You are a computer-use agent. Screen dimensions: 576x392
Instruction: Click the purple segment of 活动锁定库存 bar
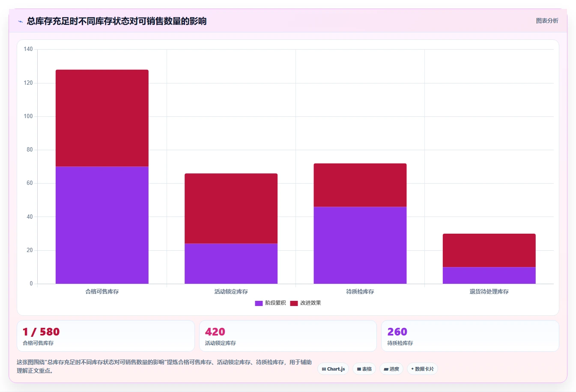point(231,264)
